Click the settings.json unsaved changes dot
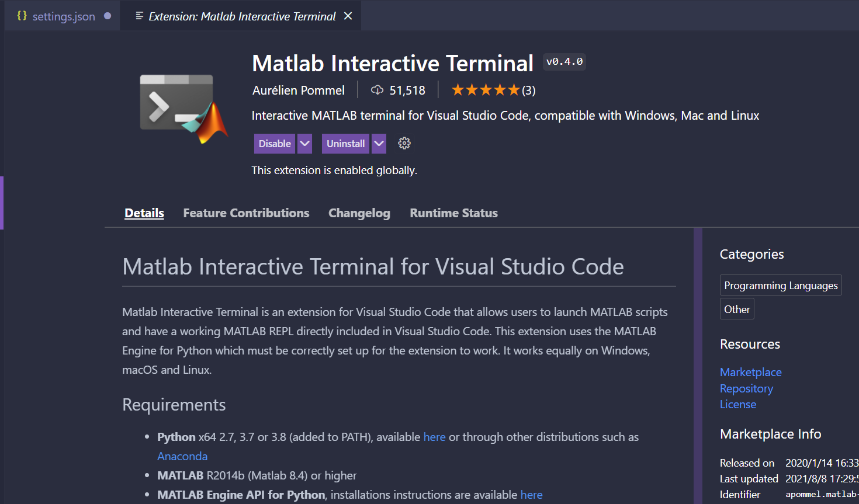This screenshot has height=504, width=859. 108,16
